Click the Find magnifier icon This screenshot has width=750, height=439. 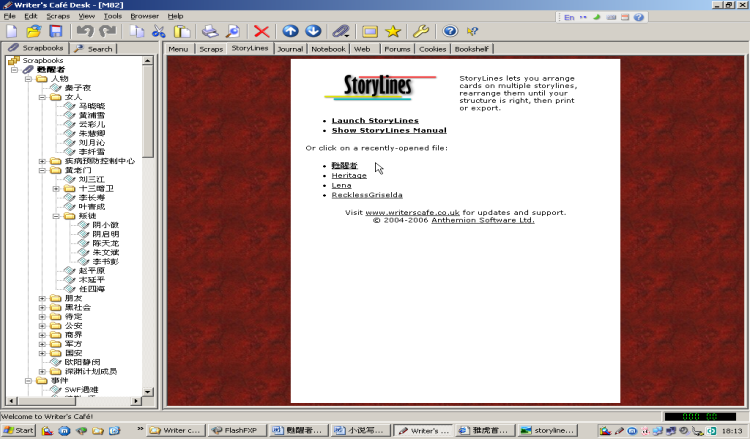(233, 32)
